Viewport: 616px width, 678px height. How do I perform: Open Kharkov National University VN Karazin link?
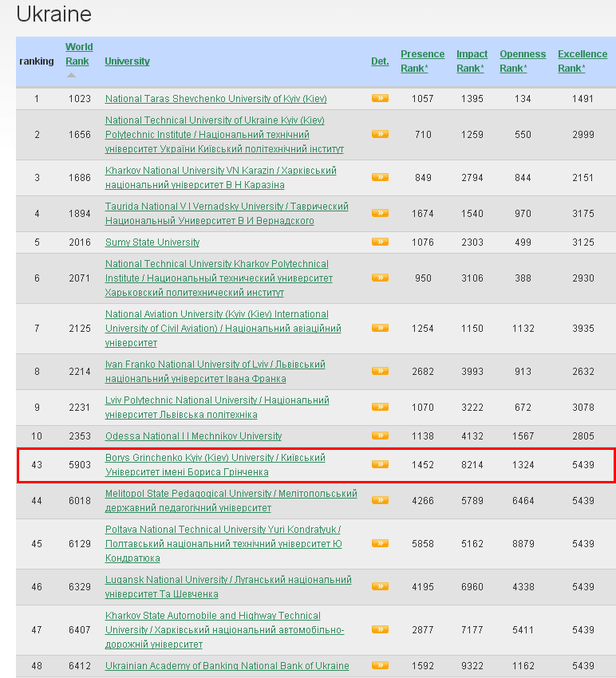tap(220, 178)
